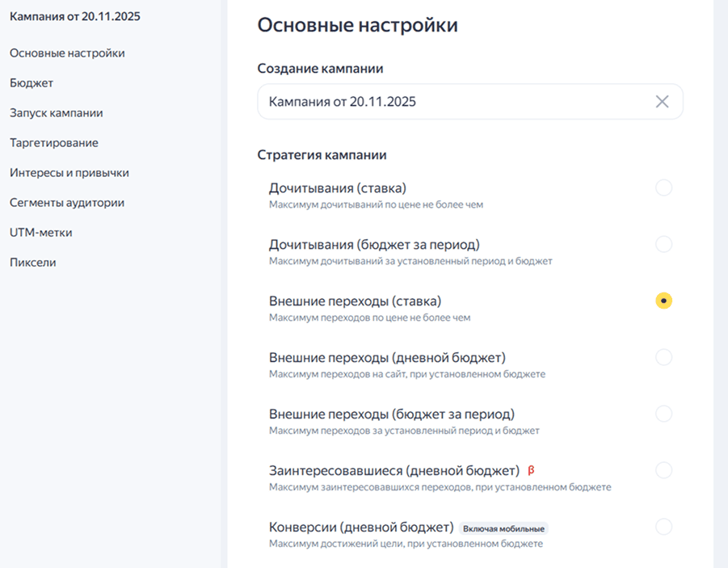Select the Дочитывания (ставка) radio button
Image resolution: width=728 pixels, height=568 pixels.
pos(664,187)
